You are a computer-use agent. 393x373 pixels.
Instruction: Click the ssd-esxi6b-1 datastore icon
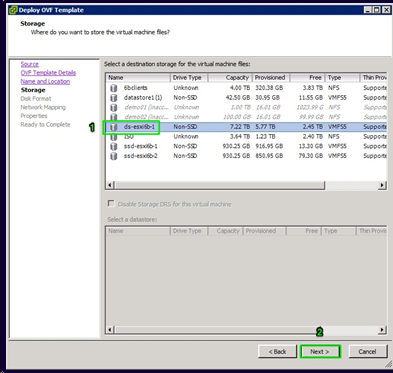click(x=114, y=146)
